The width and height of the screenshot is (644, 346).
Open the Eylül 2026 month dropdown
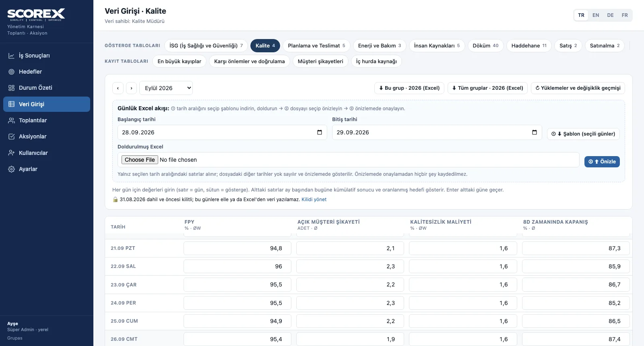click(166, 88)
